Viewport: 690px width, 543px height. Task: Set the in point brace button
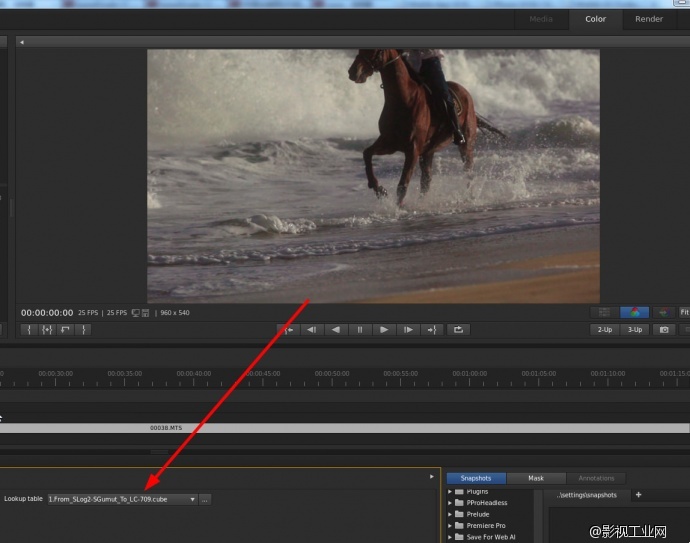tap(29, 330)
